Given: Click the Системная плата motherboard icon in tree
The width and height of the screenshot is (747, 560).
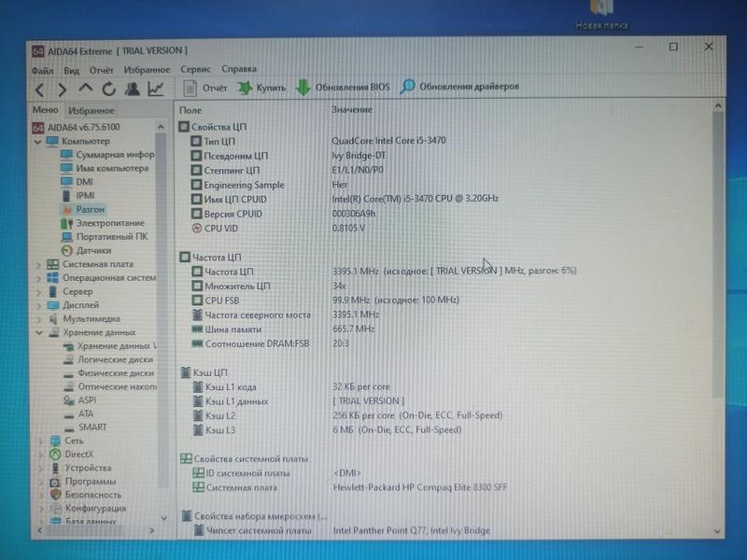Looking at the screenshot, I should point(53,264).
